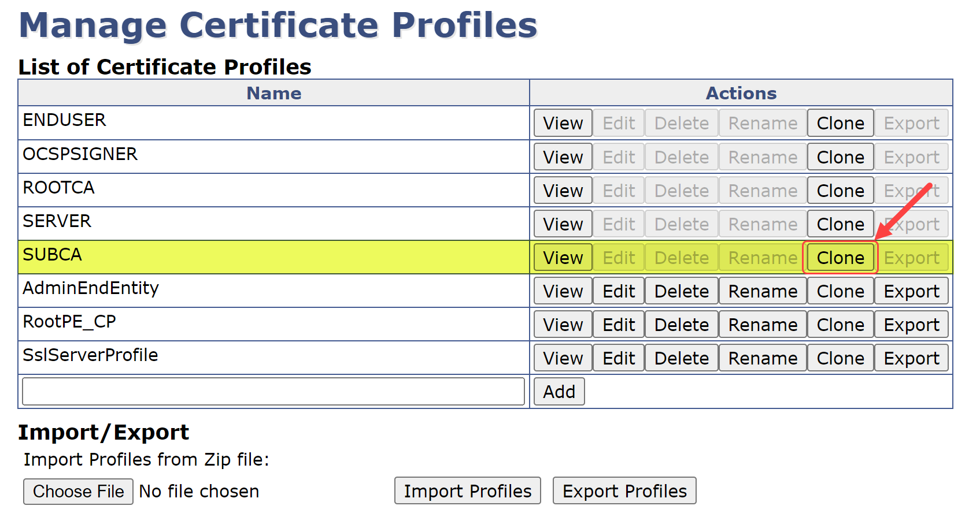This screenshot has height=528, width=980.
Task: Clone the SUBCA certificate profile
Action: (x=840, y=258)
